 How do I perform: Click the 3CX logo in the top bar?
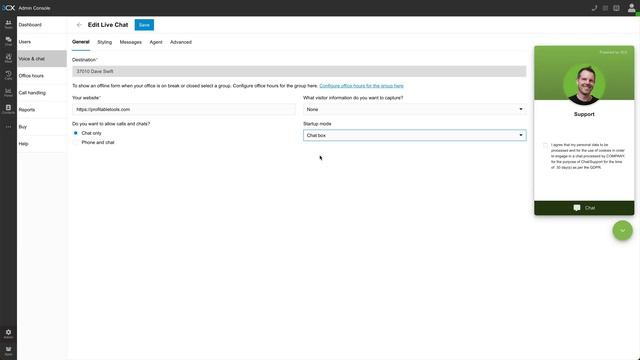(x=8, y=8)
